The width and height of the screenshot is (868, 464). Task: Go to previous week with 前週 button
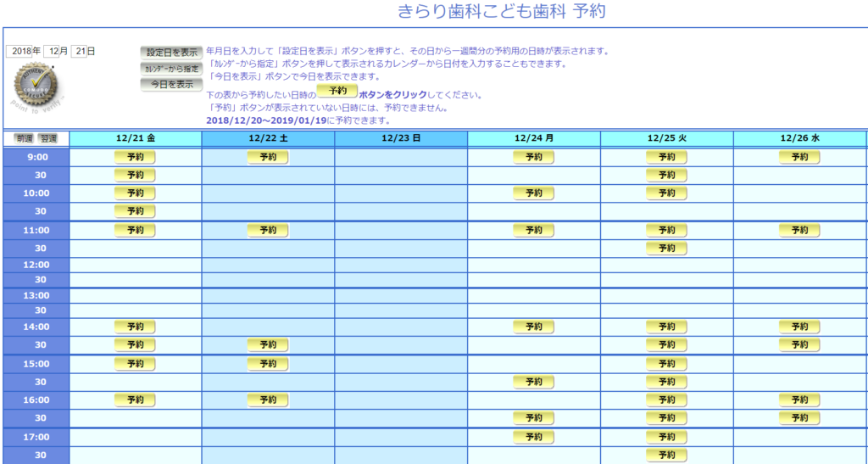click(25, 138)
